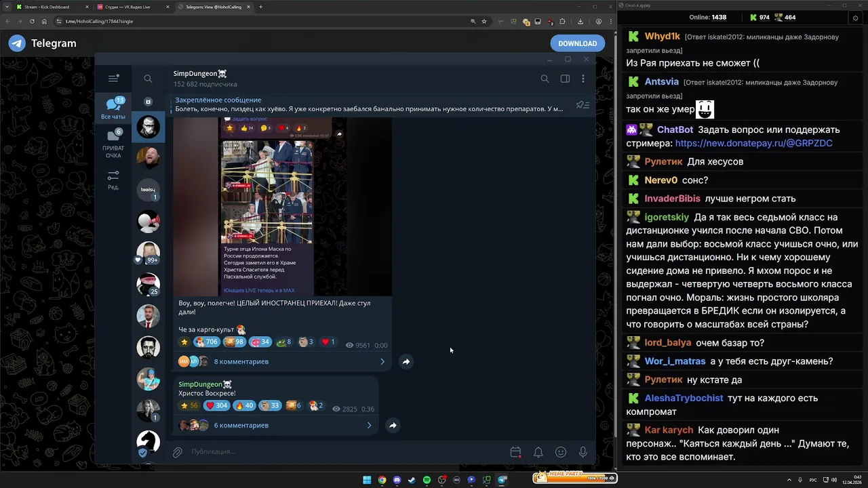Reload the browser page
Viewport: 868px width, 488px height.
point(32,21)
